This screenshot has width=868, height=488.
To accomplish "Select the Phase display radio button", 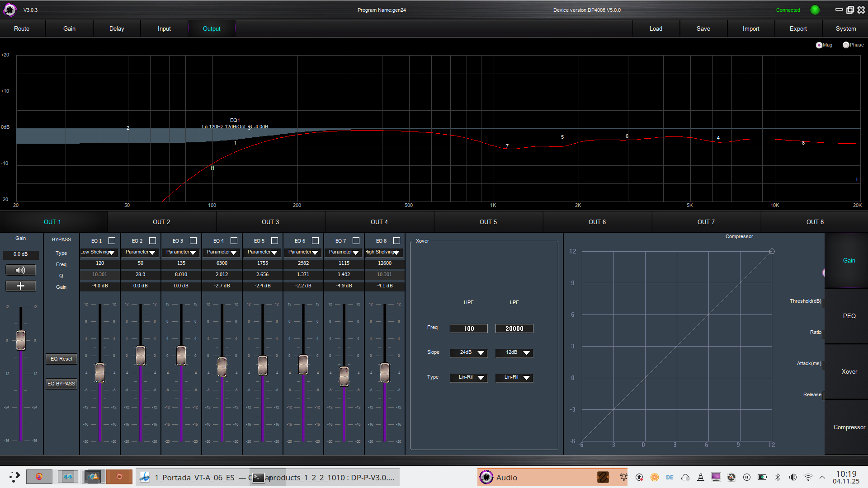I will click(x=846, y=45).
